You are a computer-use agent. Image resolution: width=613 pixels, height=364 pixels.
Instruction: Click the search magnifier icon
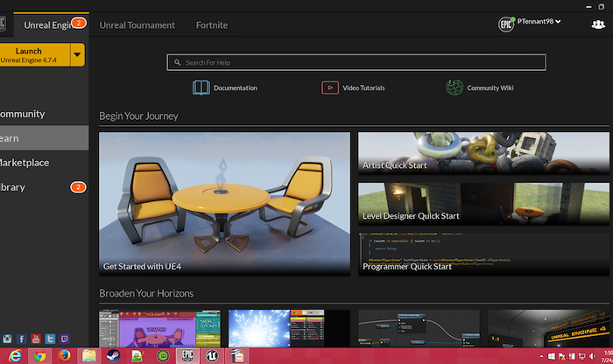177,62
